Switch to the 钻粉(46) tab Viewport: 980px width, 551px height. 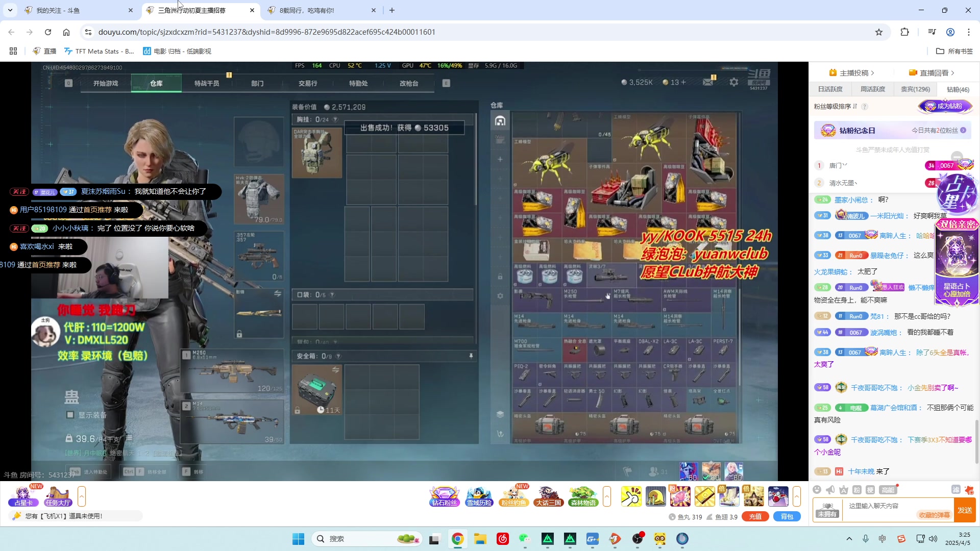958,89
